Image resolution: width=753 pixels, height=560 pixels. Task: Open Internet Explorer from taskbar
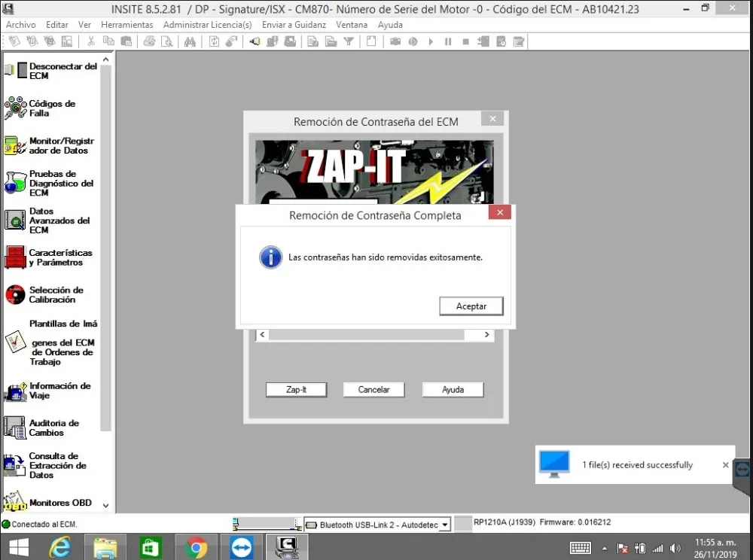(x=60, y=547)
